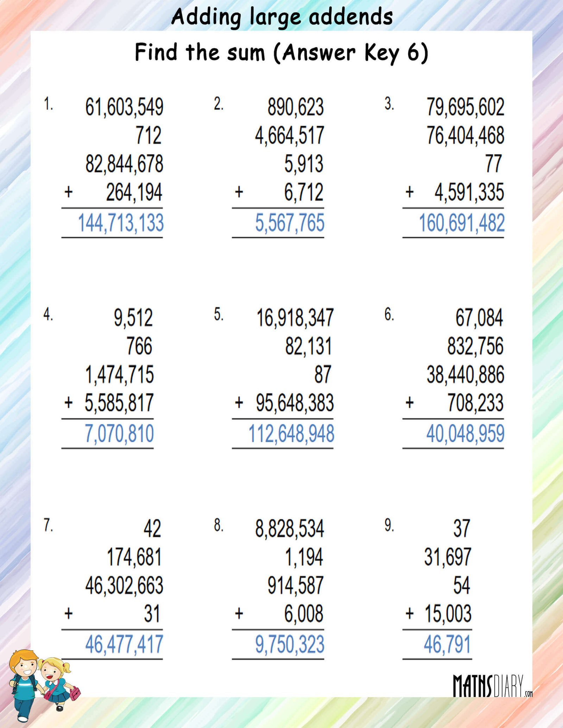Image resolution: width=563 pixels, height=728 pixels.
Task: Click the 'Adding large addends' title
Action: click(282, 17)
